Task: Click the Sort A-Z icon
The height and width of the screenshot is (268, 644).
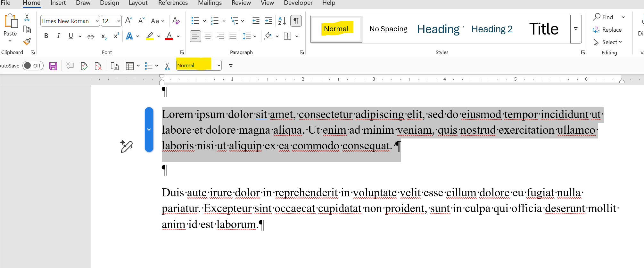Action: [x=282, y=21]
